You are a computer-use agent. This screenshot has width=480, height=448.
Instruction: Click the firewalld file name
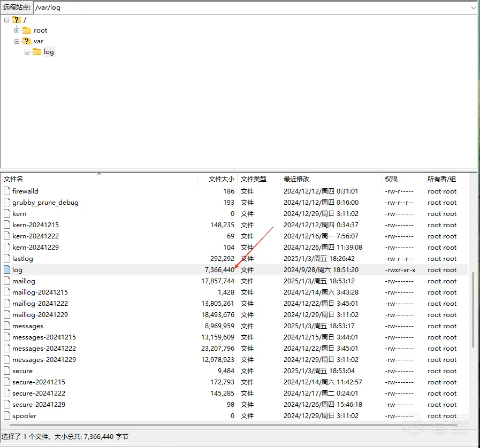click(x=25, y=191)
